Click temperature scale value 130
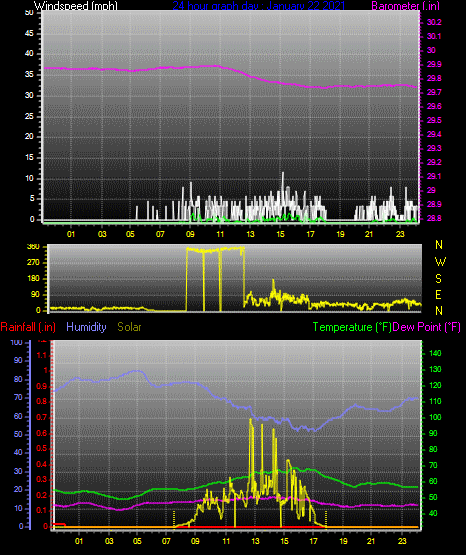Viewport: 466px width, 555px height. (x=435, y=370)
